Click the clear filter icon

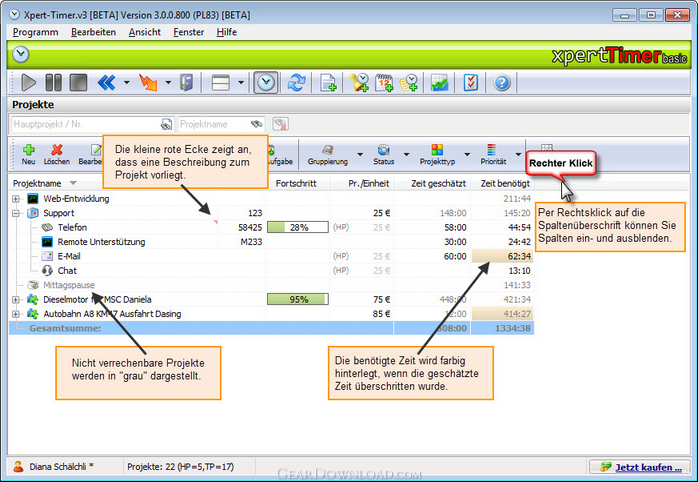280,124
